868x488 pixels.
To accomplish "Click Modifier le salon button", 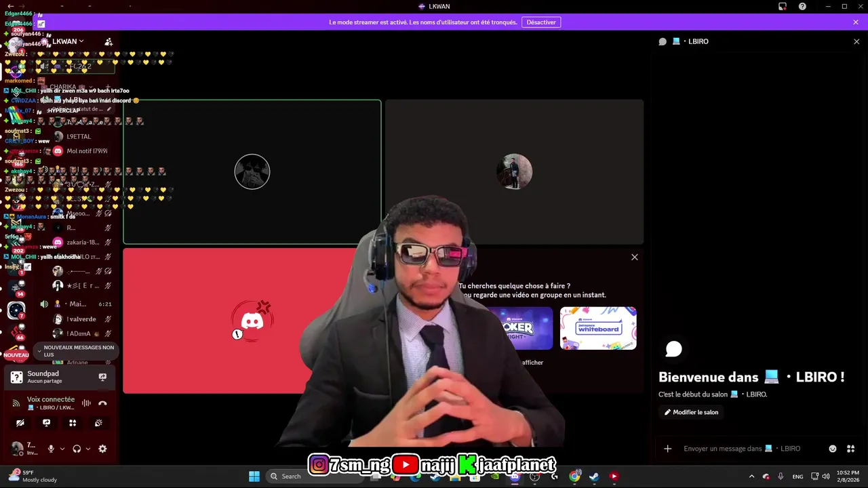I will tap(691, 412).
